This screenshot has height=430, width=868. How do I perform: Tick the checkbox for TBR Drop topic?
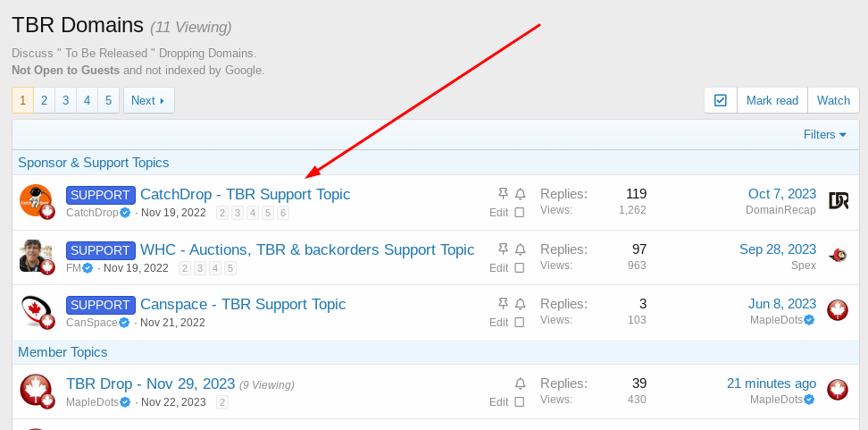click(519, 401)
